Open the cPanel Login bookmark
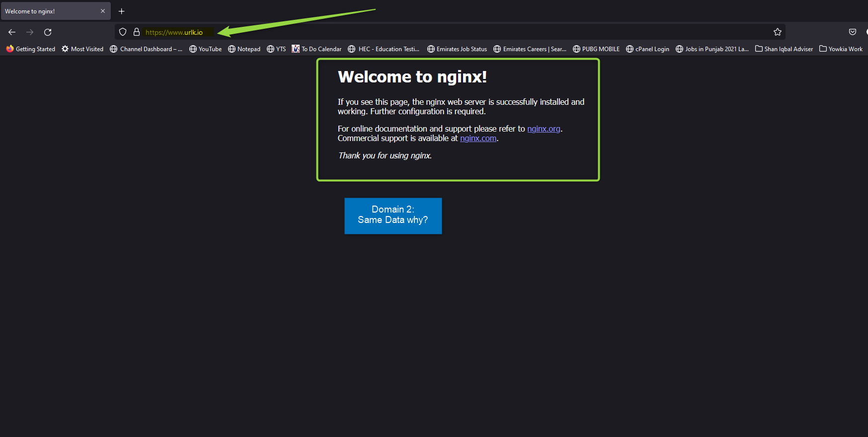The image size is (868, 437). [x=647, y=49]
